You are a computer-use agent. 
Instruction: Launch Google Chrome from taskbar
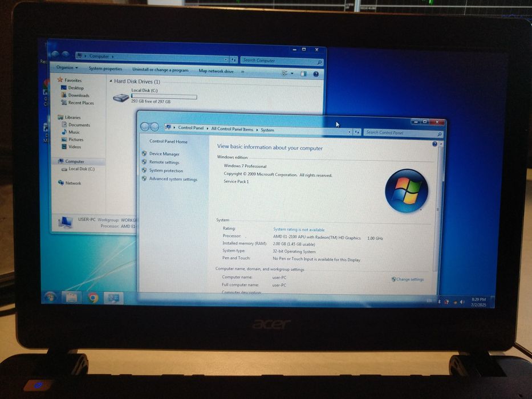pos(92,298)
